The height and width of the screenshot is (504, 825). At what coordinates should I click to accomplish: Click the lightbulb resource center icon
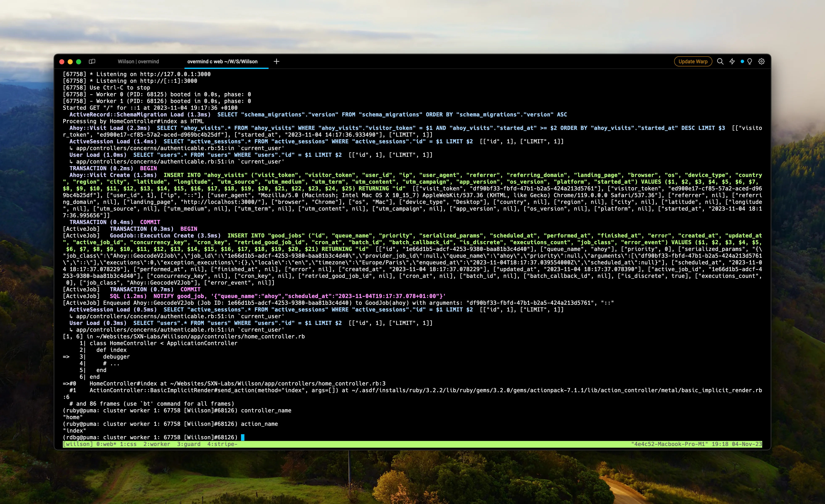(x=750, y=61)
